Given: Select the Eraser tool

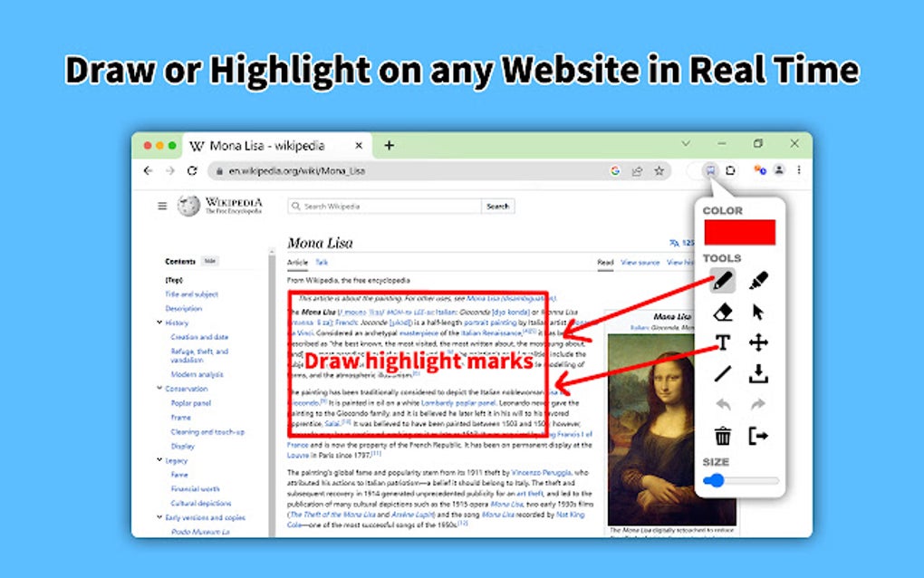Looking at the screenshot, I should coord(722,312).
